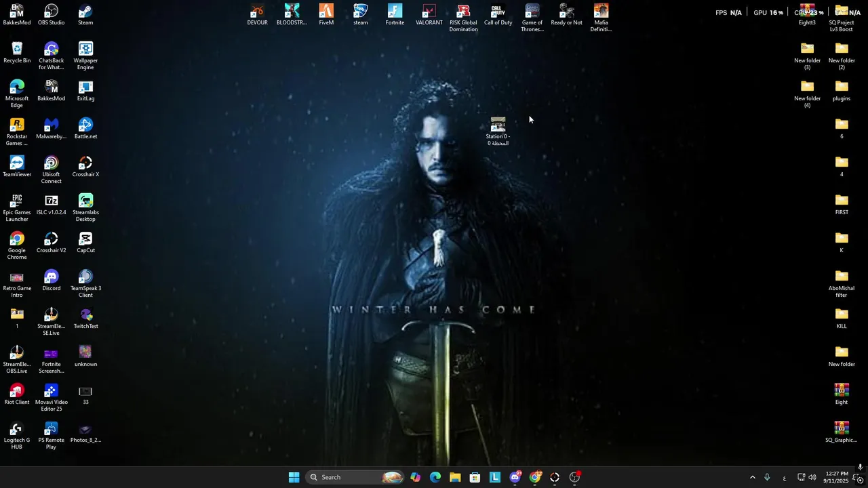Open RISK Global Domination shortcut

[464, 18]
